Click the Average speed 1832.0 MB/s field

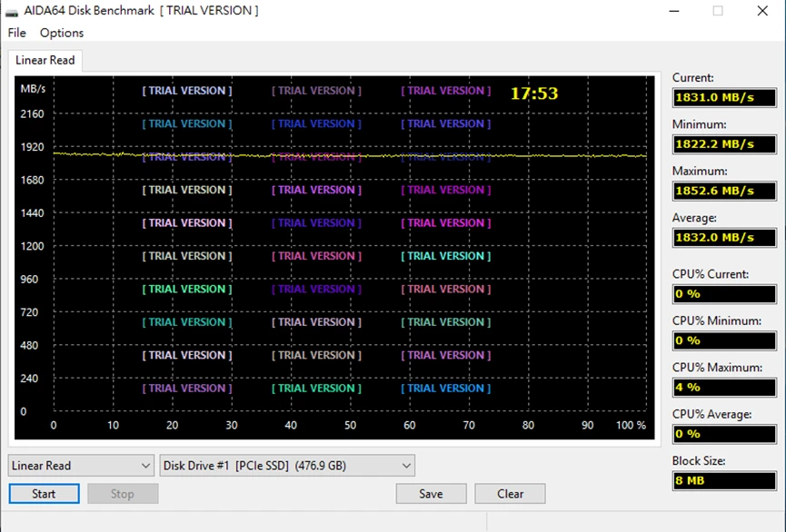(x=724, y=238)
